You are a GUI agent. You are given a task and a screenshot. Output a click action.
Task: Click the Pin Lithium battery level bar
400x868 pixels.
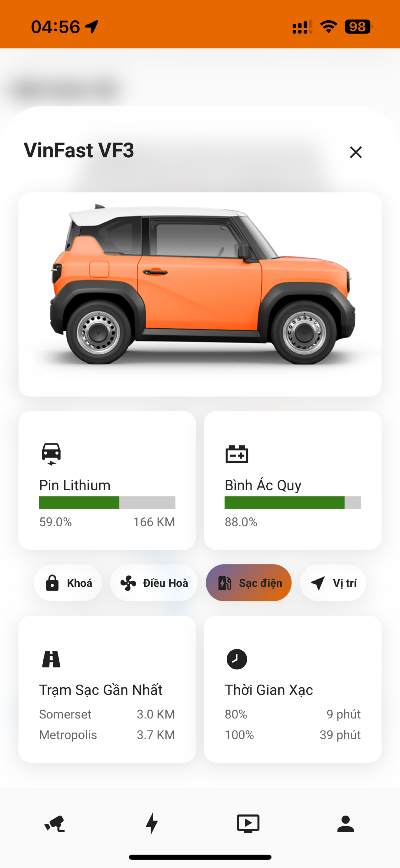coord(107,502)
